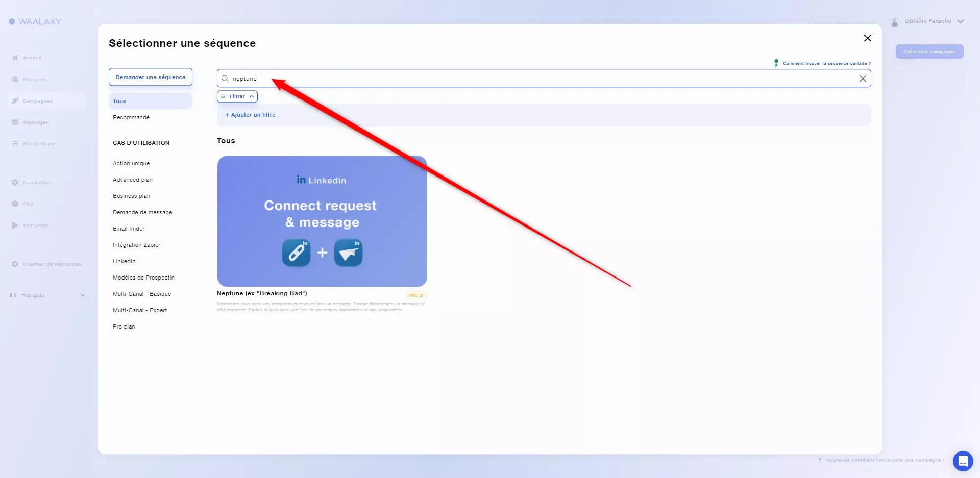Click Ajouter un filtre link
980x478 pixels.
coord(250,115)
